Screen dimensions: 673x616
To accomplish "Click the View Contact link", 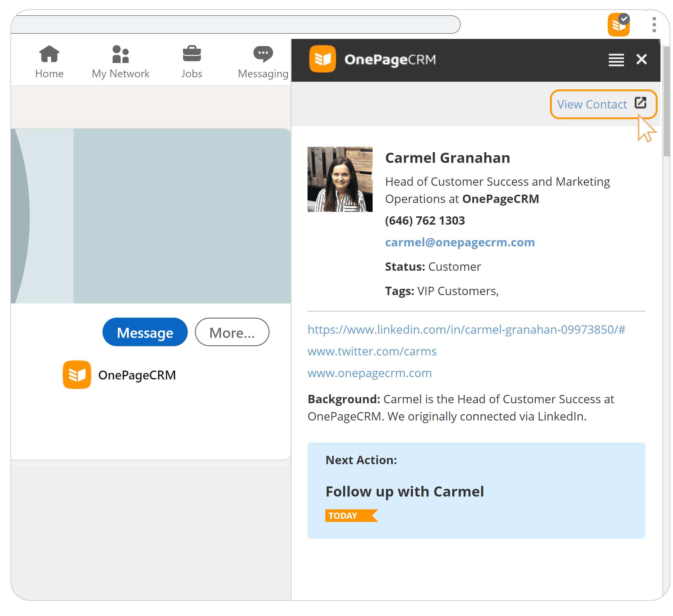I will pos(592,105).
